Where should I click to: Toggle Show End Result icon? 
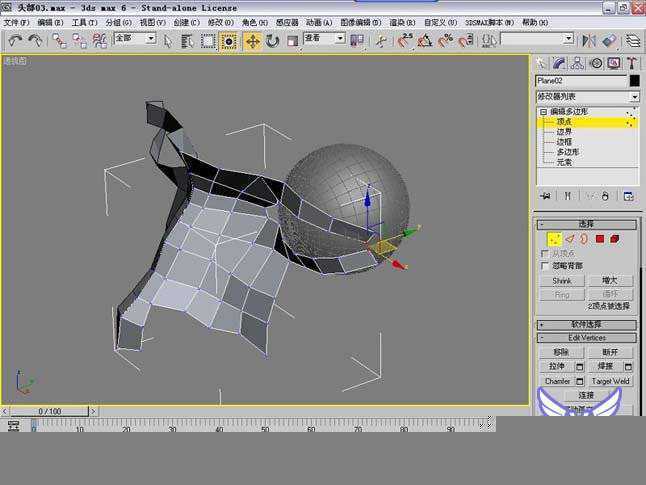[568, 196]
